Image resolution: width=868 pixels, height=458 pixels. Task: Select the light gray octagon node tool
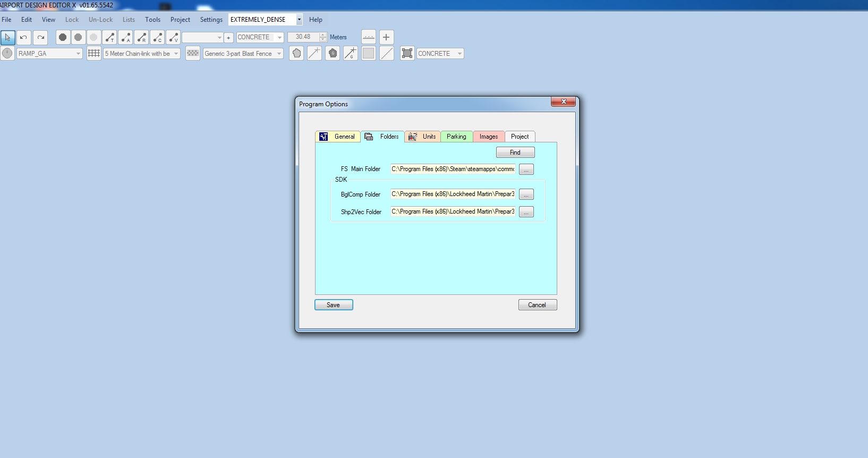93,37
